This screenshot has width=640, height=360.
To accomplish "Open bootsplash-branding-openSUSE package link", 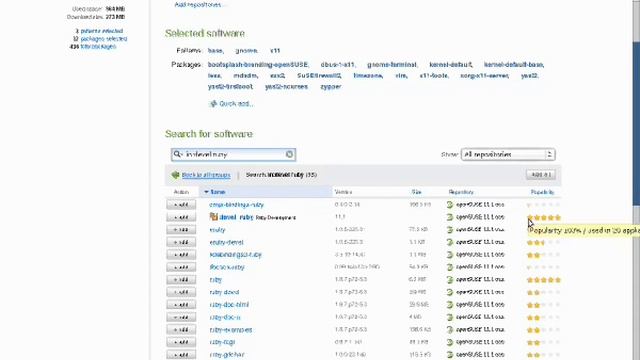I will (x=258, y=64).
